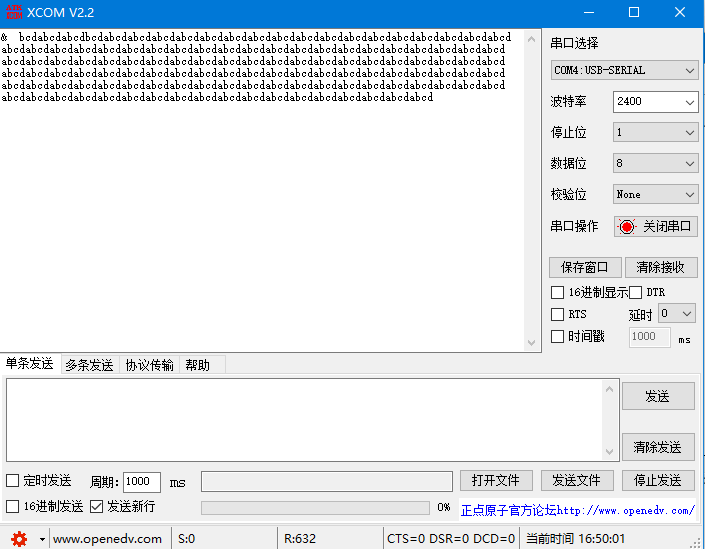Viewport: 705px width, 549px height.
Task: Click inside the send text area
Action: coord(305,420)
